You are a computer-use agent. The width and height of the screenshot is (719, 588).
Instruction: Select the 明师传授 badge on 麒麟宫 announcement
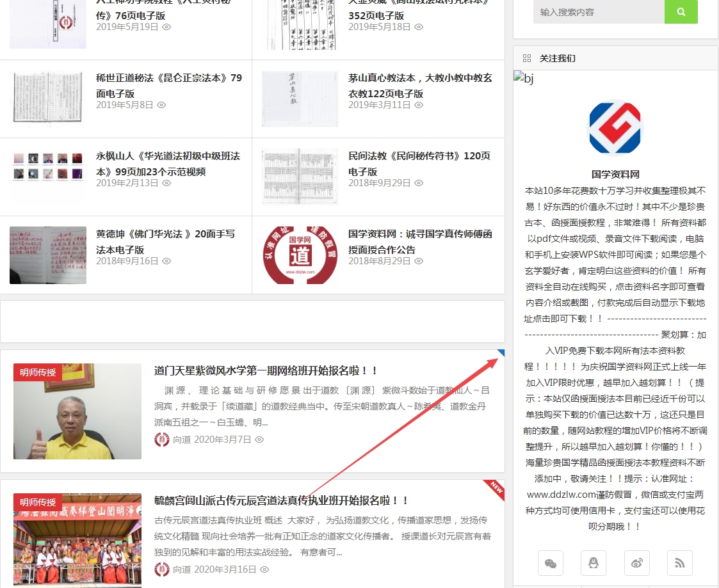pyautogui.click(x=38, y=502)
